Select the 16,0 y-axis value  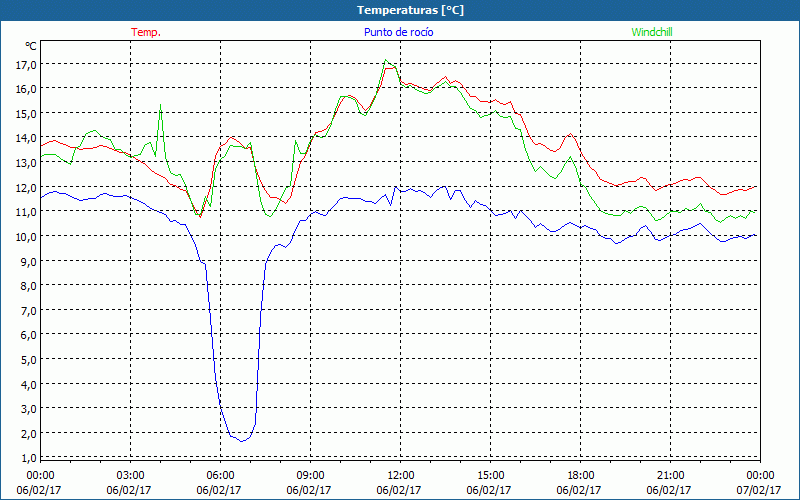pos(26,89)
